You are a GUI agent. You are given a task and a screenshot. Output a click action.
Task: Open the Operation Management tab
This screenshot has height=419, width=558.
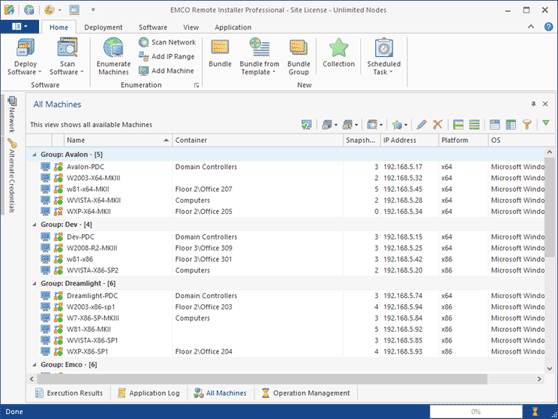[x=306, y=393]
